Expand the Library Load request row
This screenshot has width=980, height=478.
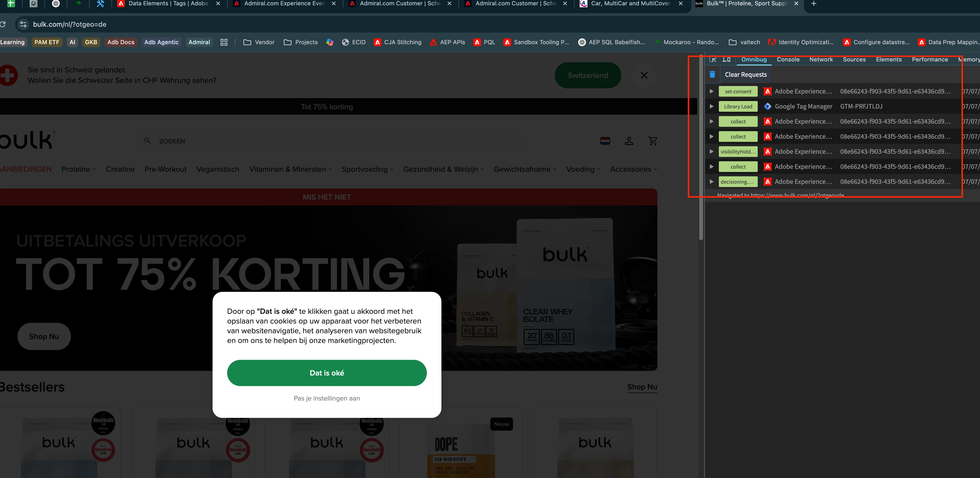(x=711, y=106)
